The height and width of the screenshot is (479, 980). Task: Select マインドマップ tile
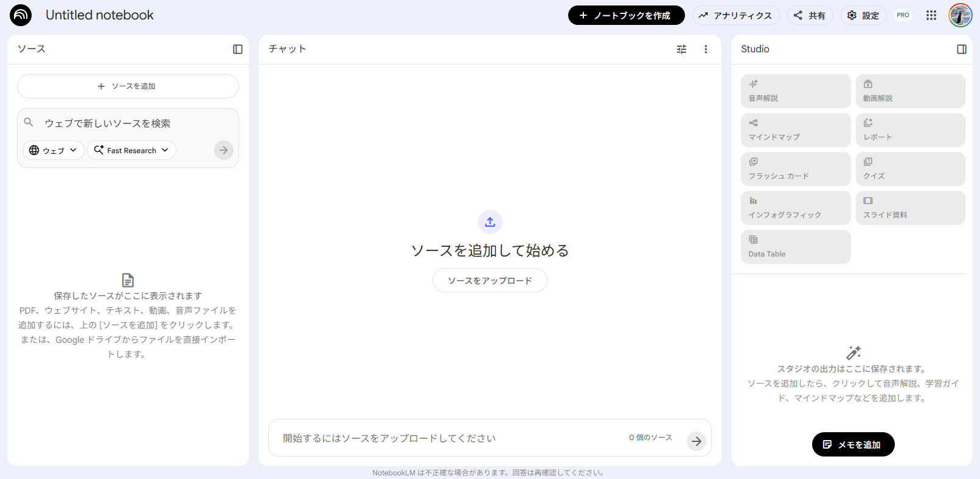pyautogui.click(x=796, y=130)
